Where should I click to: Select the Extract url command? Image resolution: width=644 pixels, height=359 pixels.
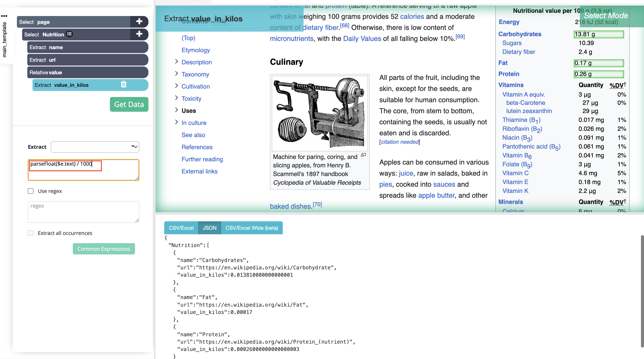(x=88, y=60)
